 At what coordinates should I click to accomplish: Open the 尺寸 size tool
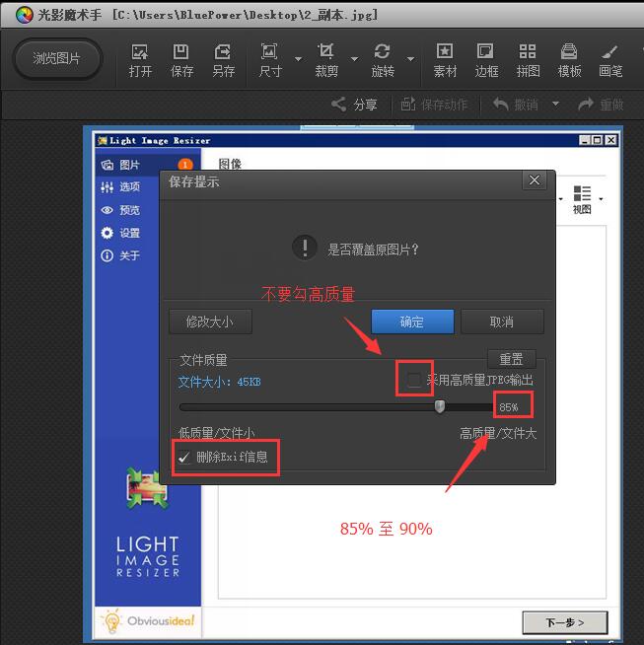(x=270, y=61)
